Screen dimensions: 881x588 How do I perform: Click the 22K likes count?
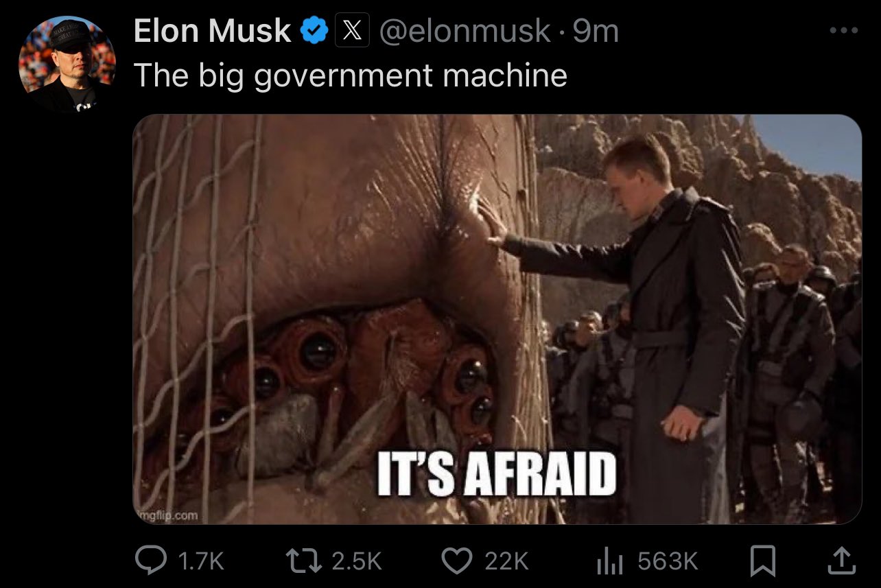coord(507,562)
